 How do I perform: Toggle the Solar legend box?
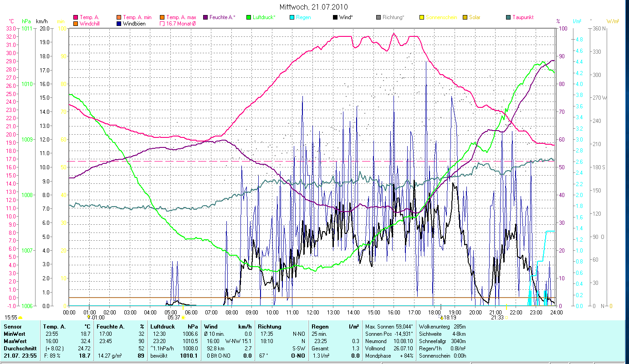coord(465,17)
